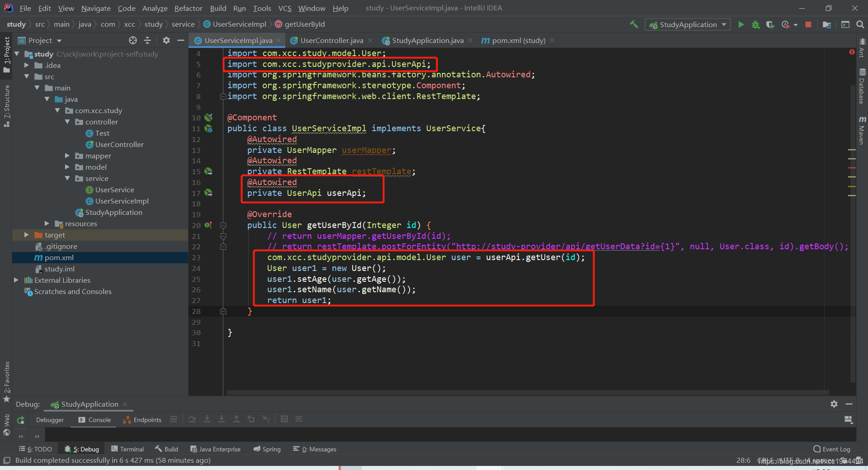This screenshot has width=868, height=470.
Task: Open the Terminal tool window
Action: point(127,449)
